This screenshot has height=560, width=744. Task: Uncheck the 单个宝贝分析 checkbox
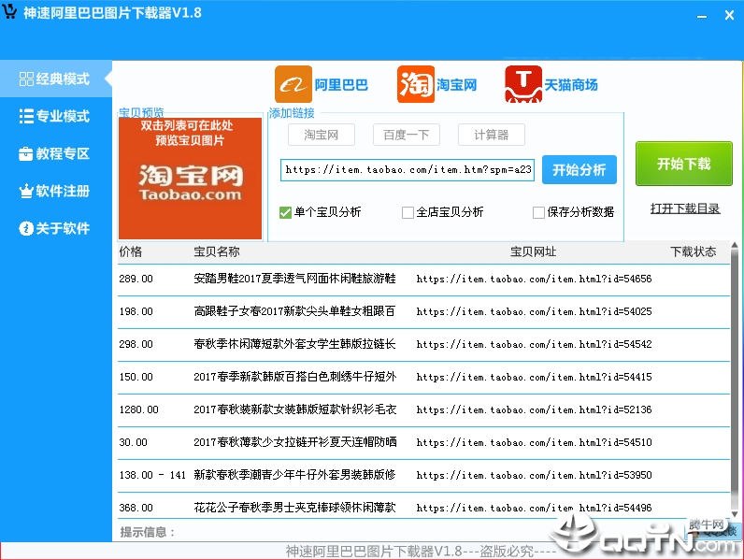click(x=285, y=212)
